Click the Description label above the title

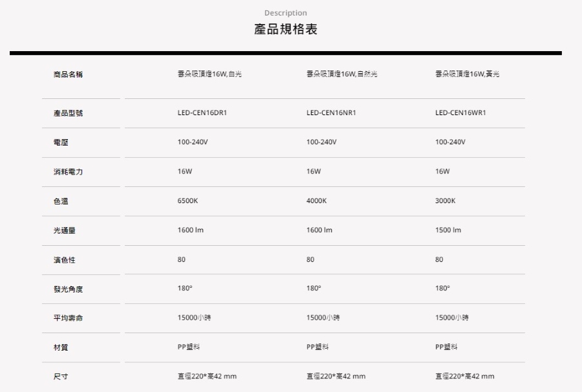[x=285, y=13]
